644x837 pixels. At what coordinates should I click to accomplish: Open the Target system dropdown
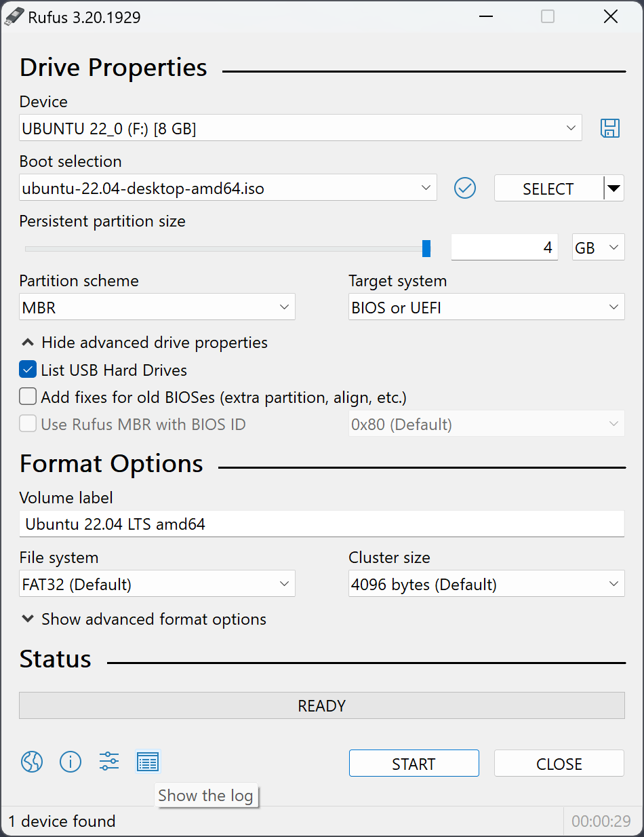click(x=485, y=307)
